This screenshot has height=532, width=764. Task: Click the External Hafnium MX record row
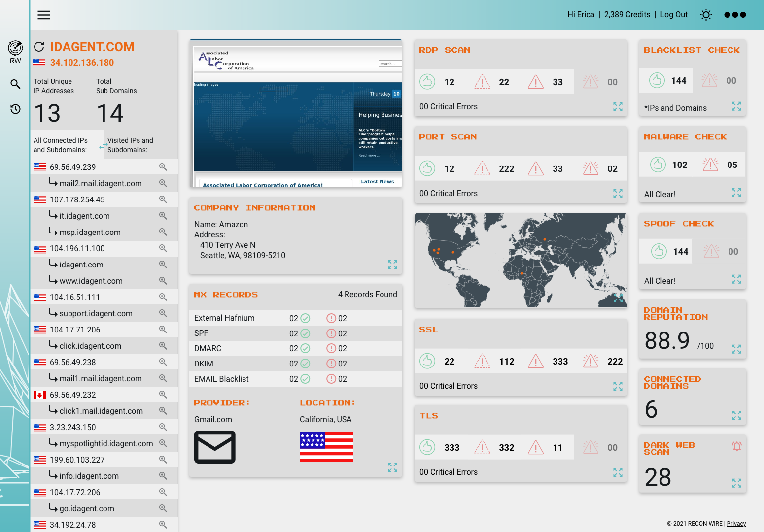coord(296,318)
